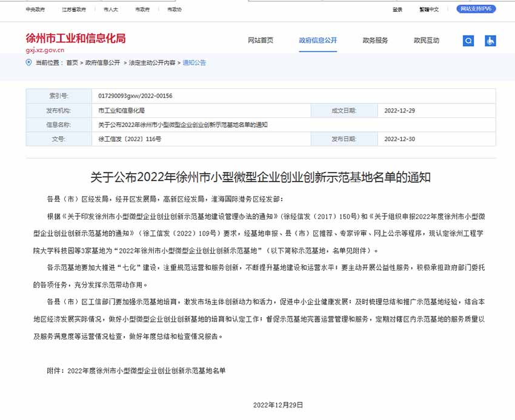The height and width of the screenshot is (420, 515).
Task: Click the 中央政府 link
Action: tap(35, 10)
